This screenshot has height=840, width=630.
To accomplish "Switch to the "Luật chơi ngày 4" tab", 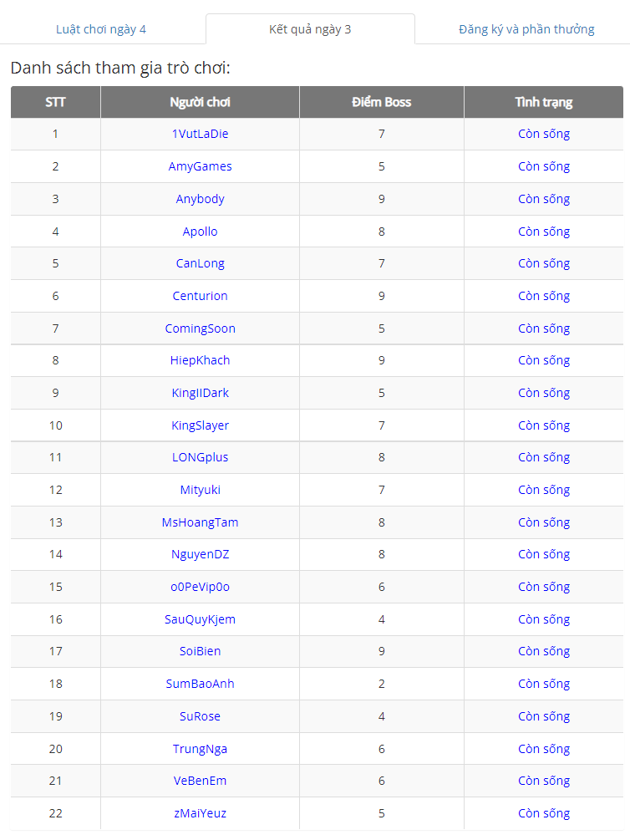I will [99, 28].
